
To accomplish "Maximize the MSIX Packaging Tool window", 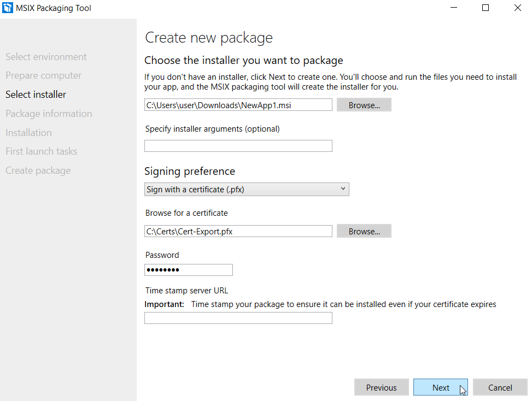I will coord(486,8).
